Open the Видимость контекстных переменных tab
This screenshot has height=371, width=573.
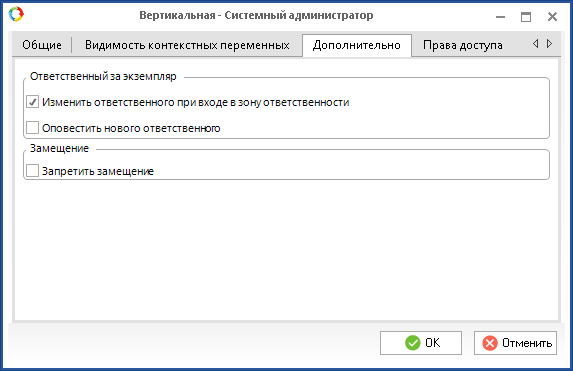(187, 45)
